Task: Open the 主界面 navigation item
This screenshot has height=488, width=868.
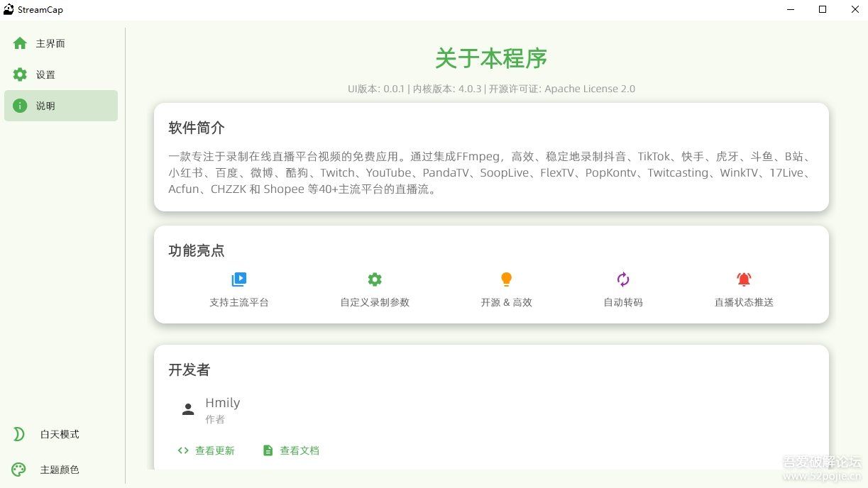Action: coord(61,43)
